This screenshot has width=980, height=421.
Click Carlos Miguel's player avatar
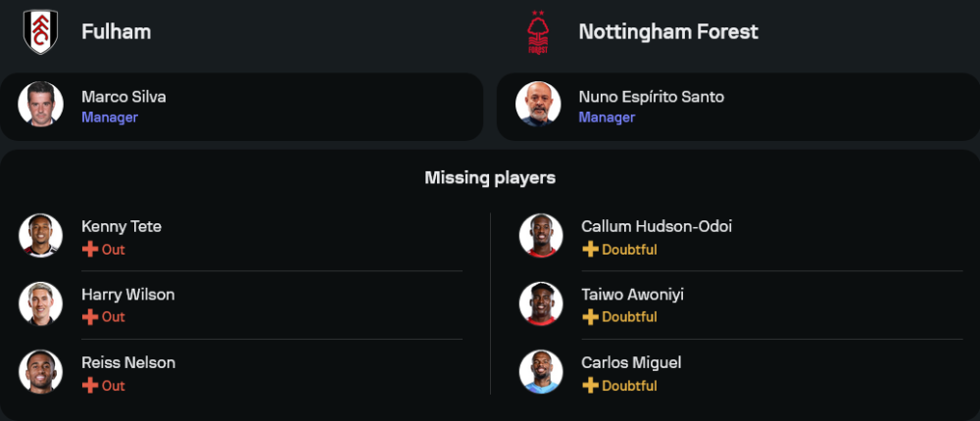click(x=541, y=372)
